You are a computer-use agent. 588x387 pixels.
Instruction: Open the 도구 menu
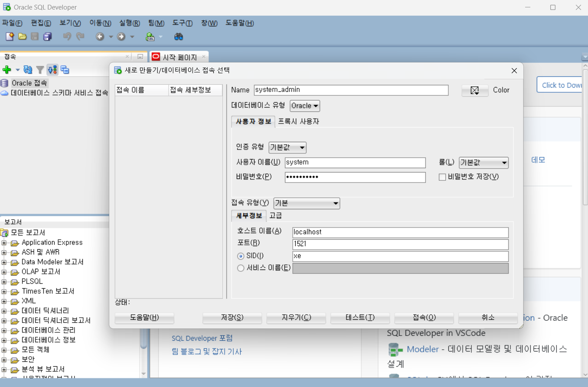pos(182,23)
